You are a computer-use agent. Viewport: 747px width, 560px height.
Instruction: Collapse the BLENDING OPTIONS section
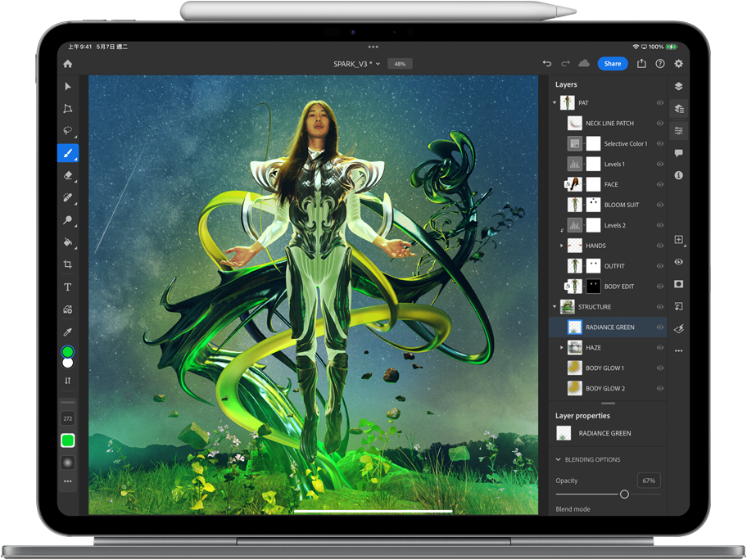(559, 459)
